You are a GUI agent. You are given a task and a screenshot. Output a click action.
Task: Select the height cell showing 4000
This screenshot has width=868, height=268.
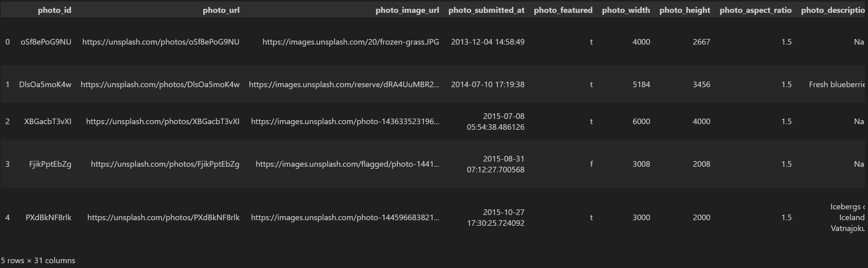701,121
